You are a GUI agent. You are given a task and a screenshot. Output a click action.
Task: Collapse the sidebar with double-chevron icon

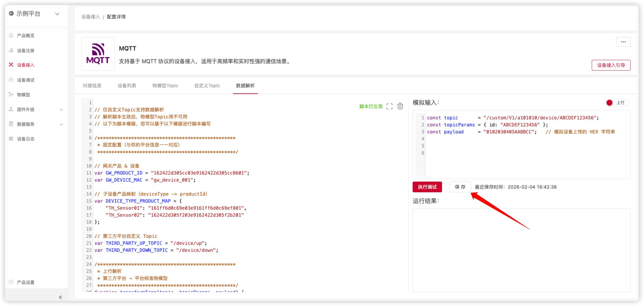[60, 297]
